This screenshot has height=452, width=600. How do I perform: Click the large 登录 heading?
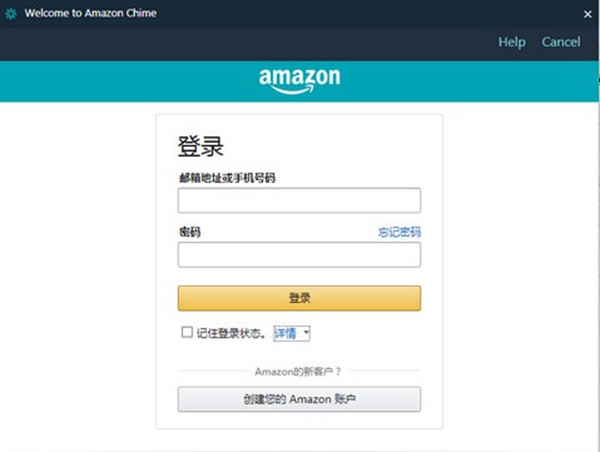coord(201,146)
